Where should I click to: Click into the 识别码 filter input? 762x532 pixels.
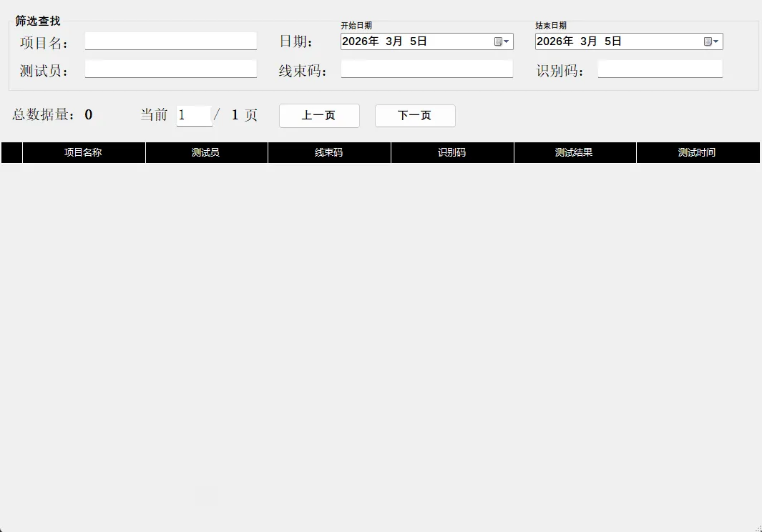pos(660,69)
